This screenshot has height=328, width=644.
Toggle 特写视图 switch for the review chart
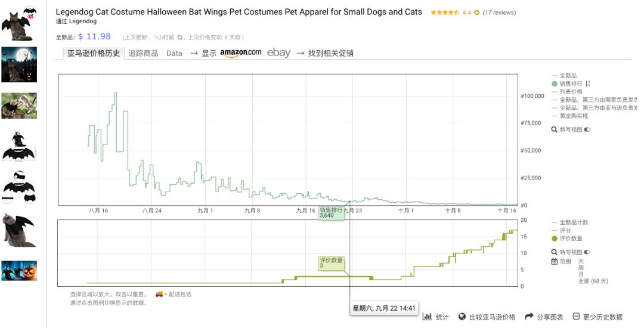pos(587,252)
